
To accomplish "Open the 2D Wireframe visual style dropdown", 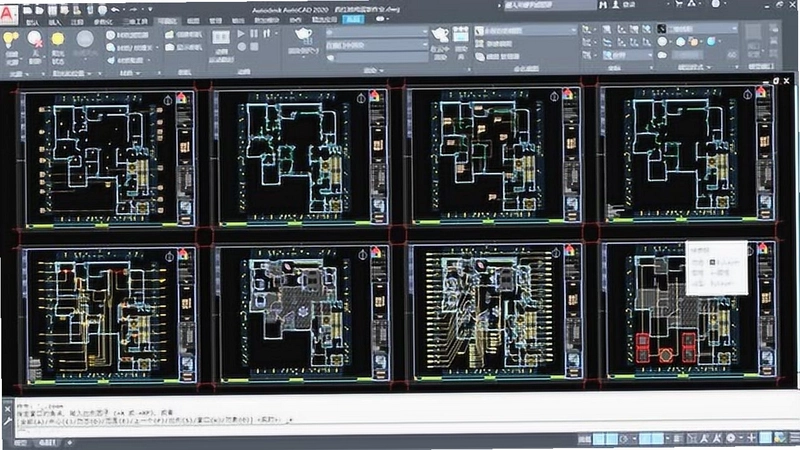I will tap(697, 29).
